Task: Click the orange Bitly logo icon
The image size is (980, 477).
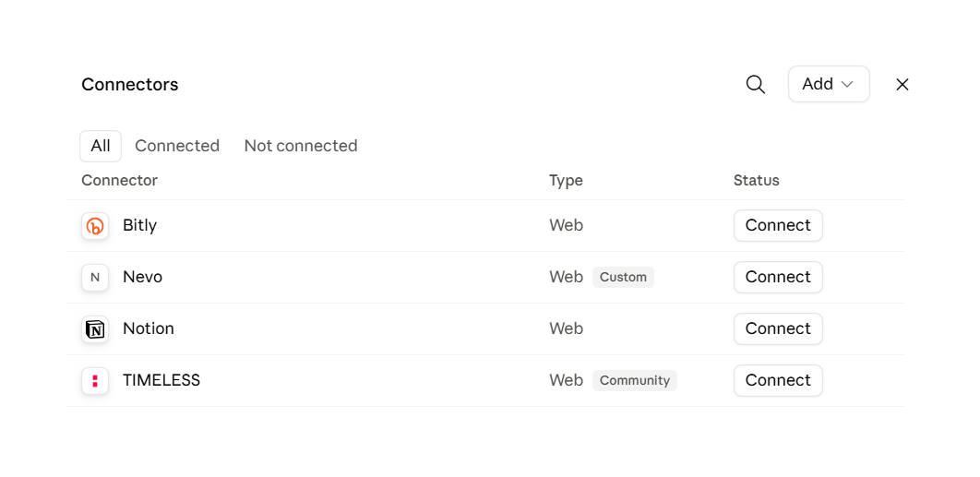Action: coord(95,226)
